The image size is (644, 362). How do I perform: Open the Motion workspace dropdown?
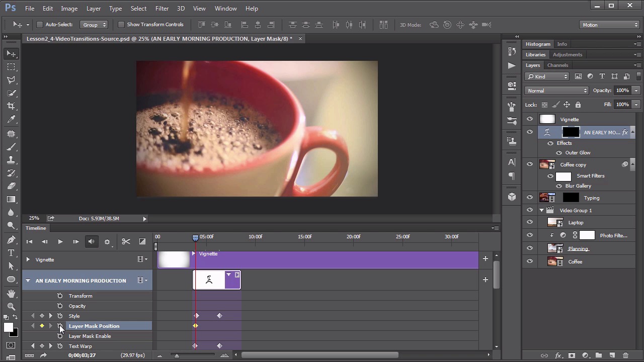click(x=609, y=25)
